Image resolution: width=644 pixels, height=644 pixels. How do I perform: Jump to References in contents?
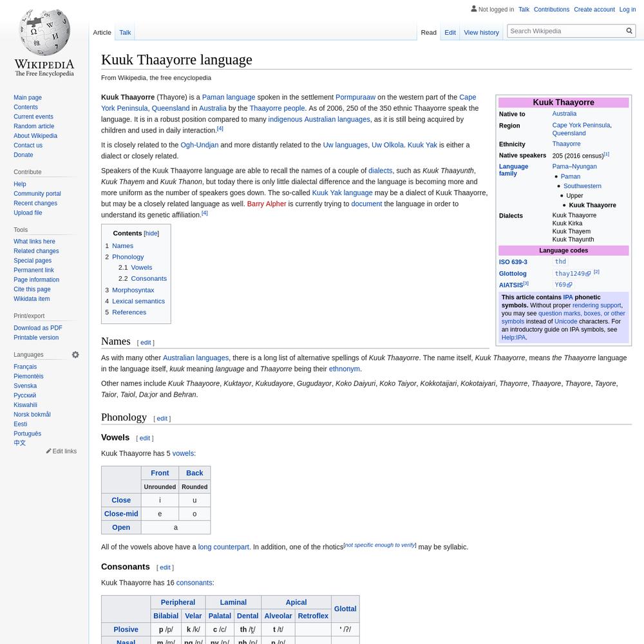click(129, 312)
